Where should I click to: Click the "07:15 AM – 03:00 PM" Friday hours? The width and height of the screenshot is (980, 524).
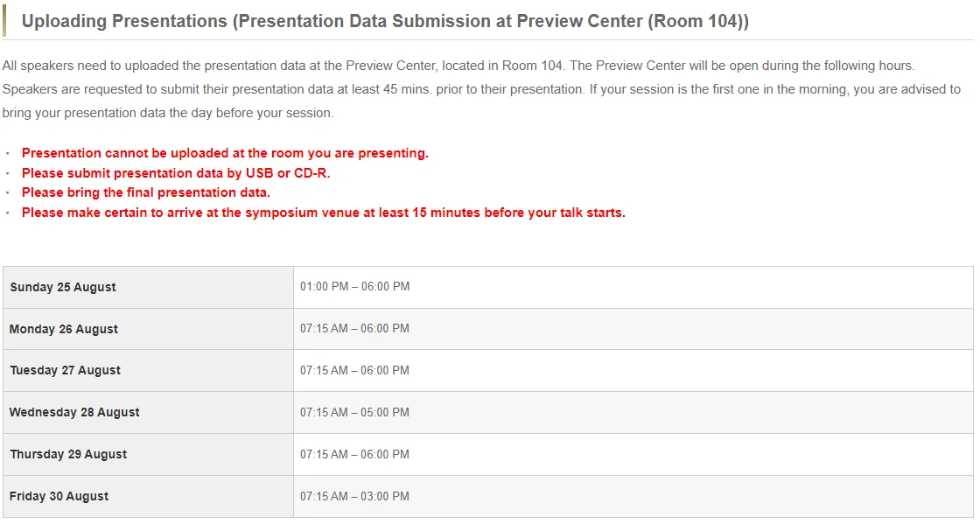[x=354, y=496]
